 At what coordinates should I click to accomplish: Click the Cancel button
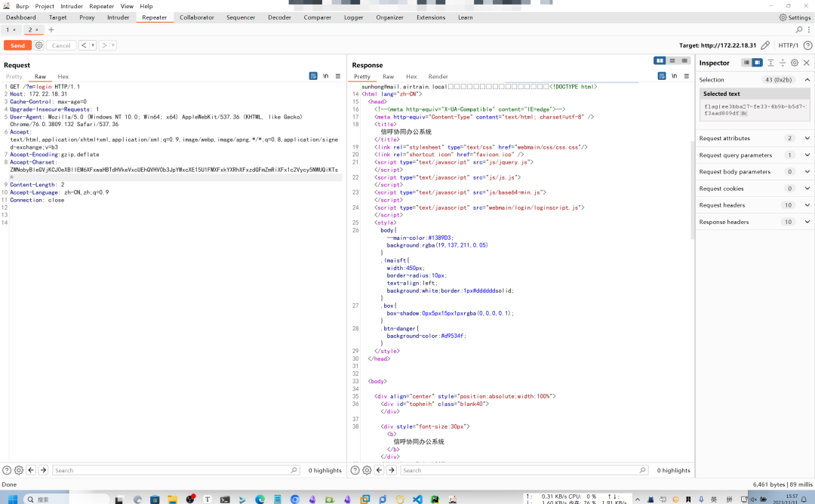[x=61, y=46]
